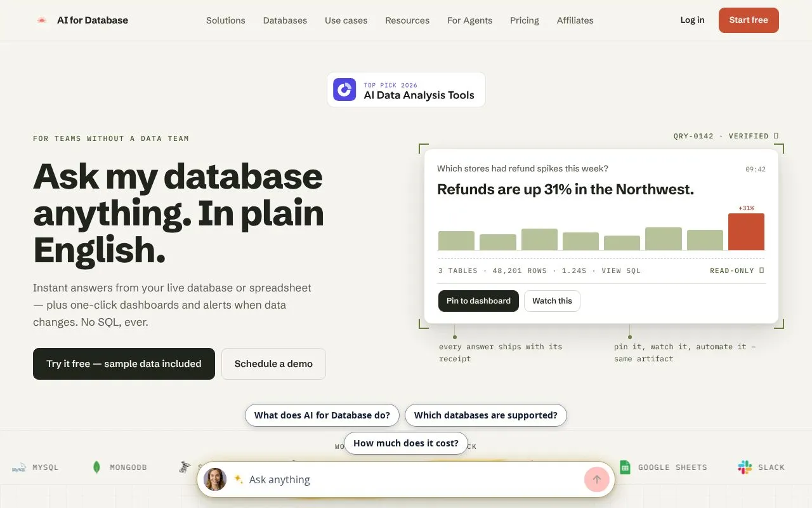
Task: Click the AI for Database logo icon
Action: pos(42,20)
